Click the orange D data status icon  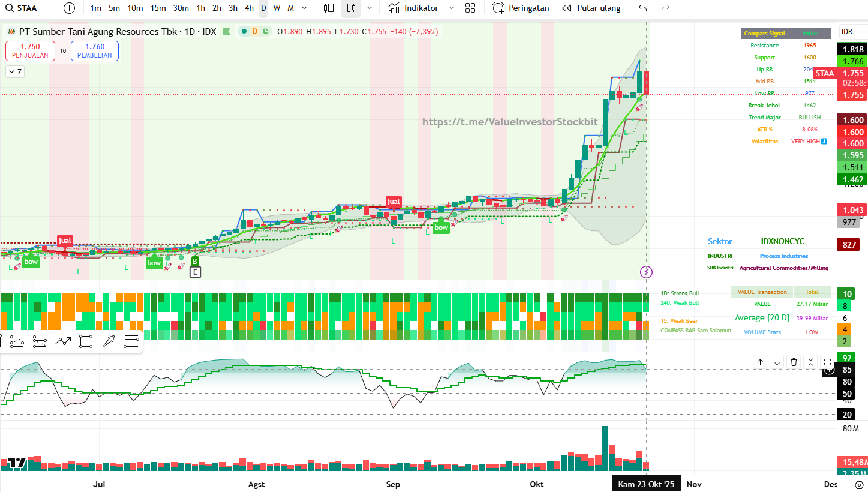tap(254, 31)
